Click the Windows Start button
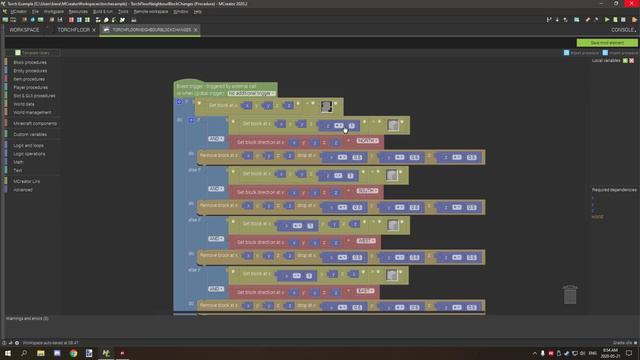 [x=8, y=353]
